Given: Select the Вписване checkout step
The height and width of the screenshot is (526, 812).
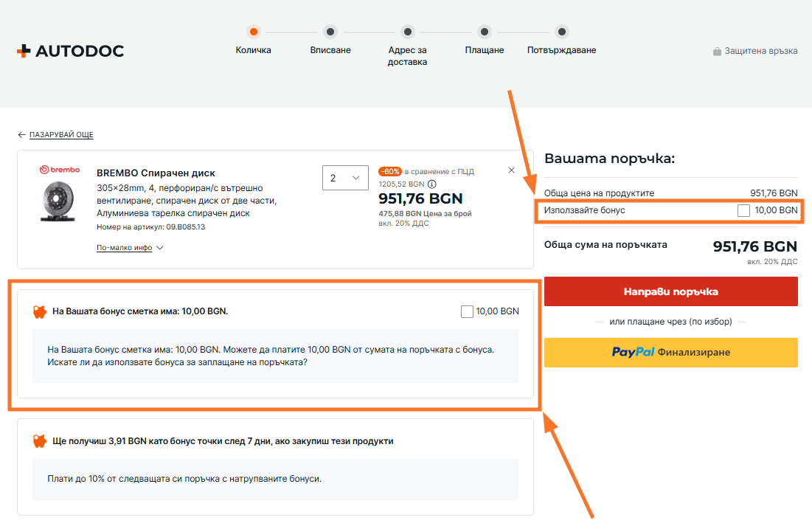Looking at the screenshot, I should pos(330,32).
